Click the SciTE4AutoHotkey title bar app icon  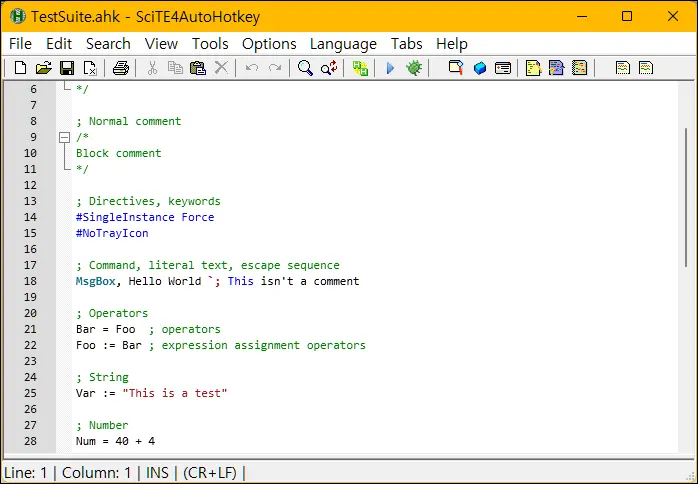[x=18, y=16]
